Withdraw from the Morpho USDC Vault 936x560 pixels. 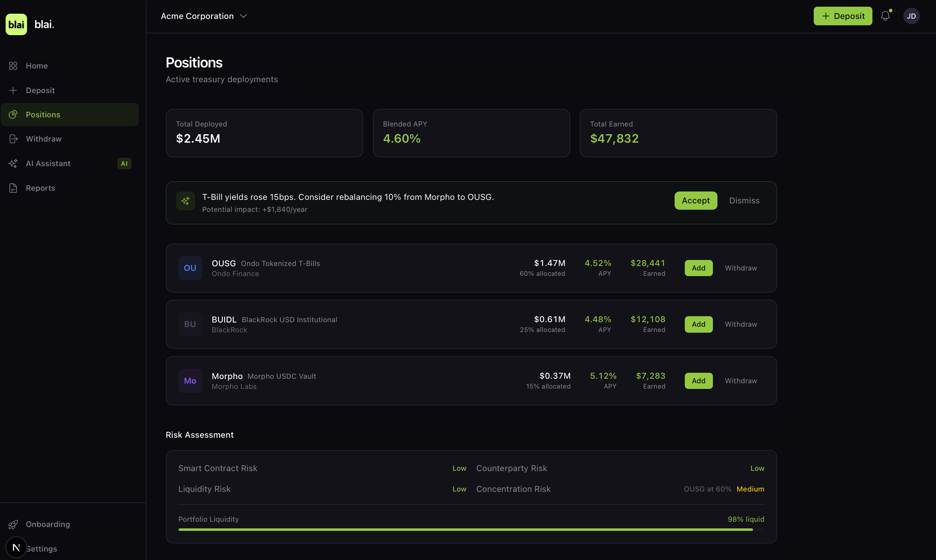tap(741, 381)
